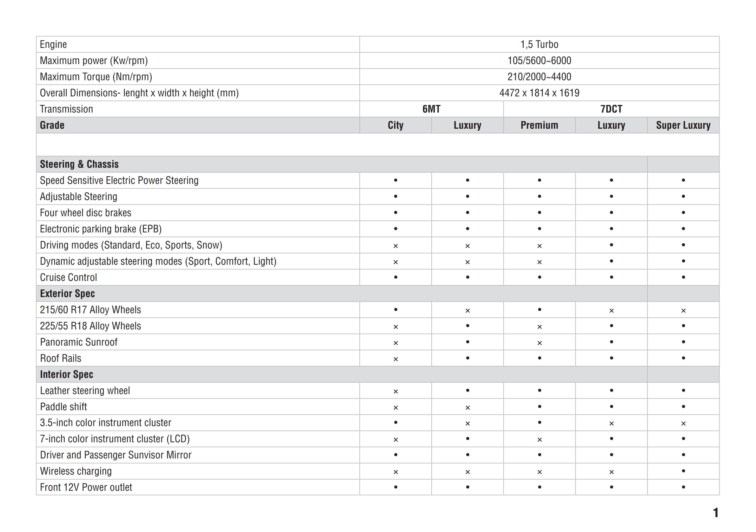The width and height of the screenshot is (756, 532).
Task: Click the Steering & Chassis section heading
Action: [79, 164]
